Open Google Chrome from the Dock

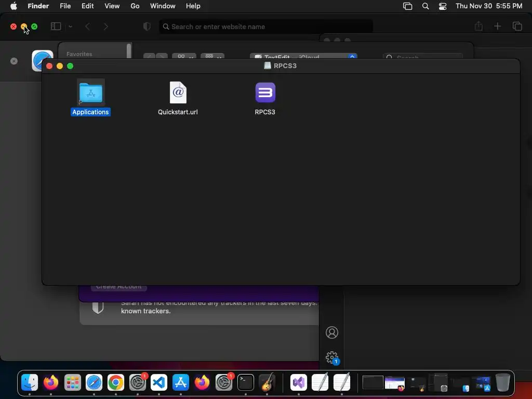pyautogui.click(x=116, y=382)
